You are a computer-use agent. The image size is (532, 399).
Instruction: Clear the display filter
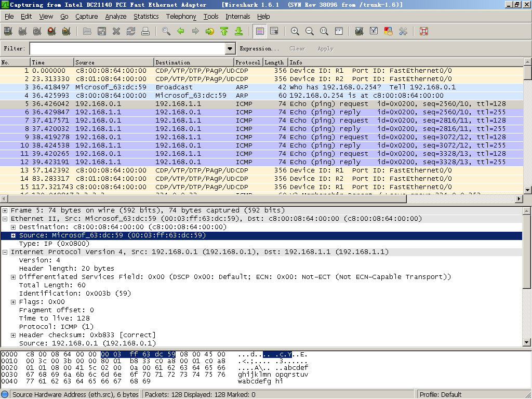(x=297, y=48)
